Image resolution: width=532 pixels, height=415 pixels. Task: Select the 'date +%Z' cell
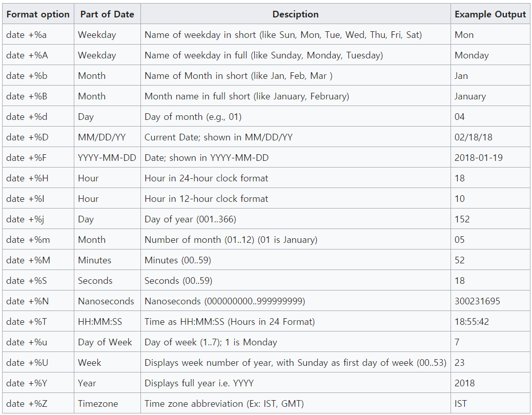pos(38,404)
